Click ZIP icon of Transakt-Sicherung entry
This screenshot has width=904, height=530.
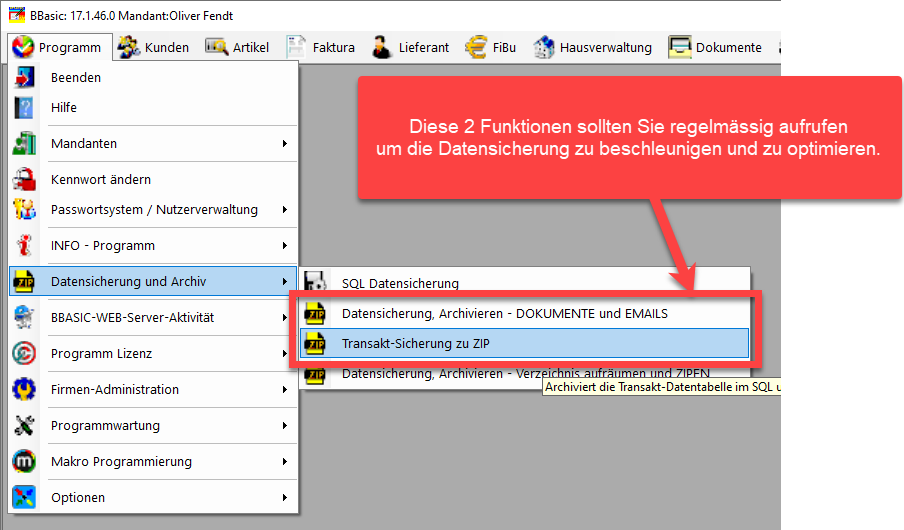tap(315, 344)
